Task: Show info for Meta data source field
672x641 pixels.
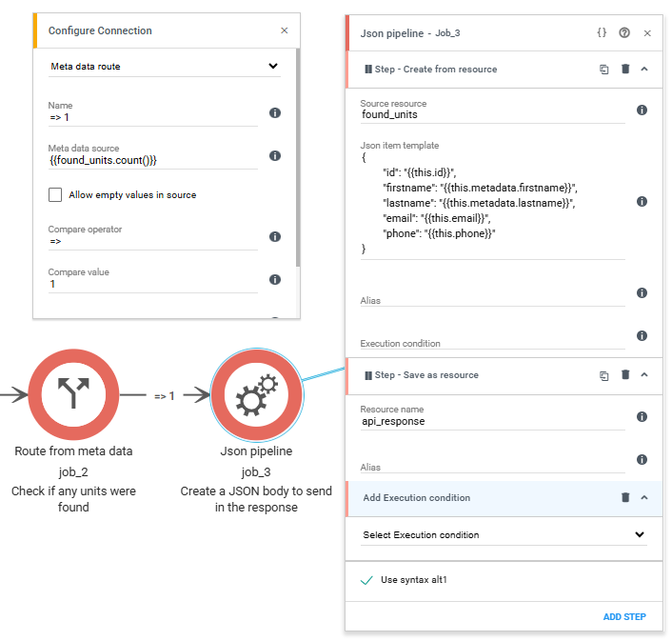Action: (x=275, y=155)
